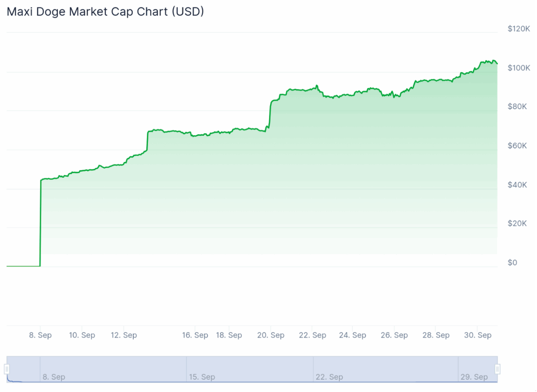
Task: Click the '12. Sep' x-axis date label
Action: (124, 335)
